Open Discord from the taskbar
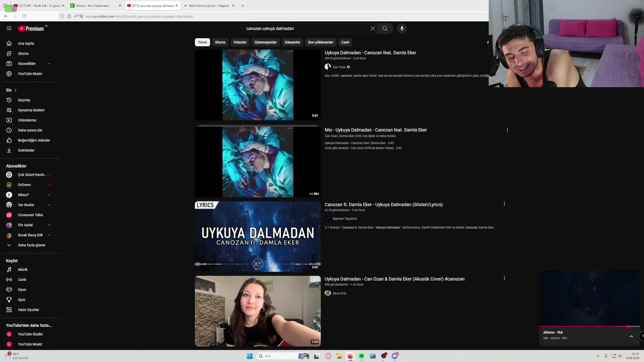644x362 pixels. 395,356
